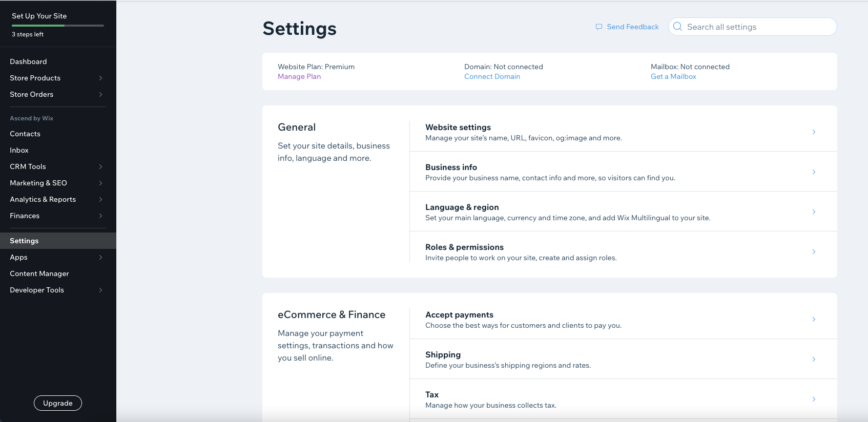868x422 pixels.
Task: Click Set Up Your Site heading
Action: coord(39,16)
